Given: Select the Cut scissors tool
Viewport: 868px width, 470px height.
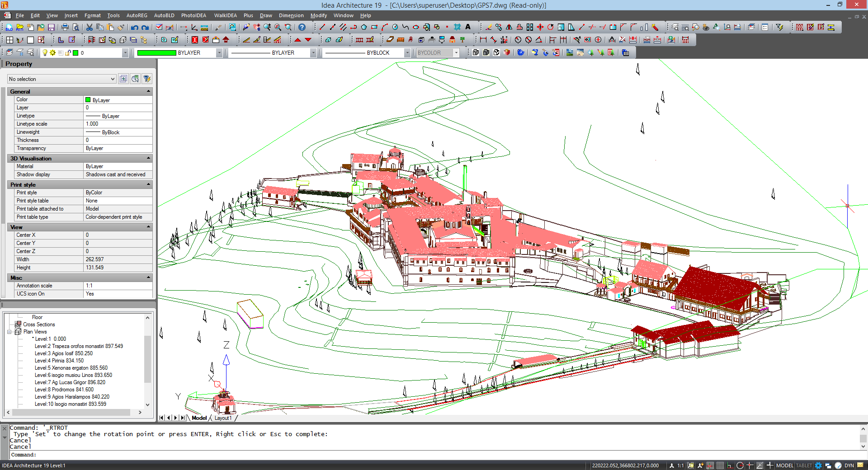Looking at the screenshot, I should click(90, 28).
